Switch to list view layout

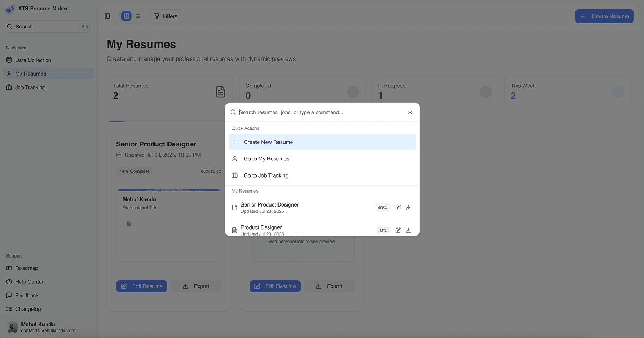coord(137,17)
